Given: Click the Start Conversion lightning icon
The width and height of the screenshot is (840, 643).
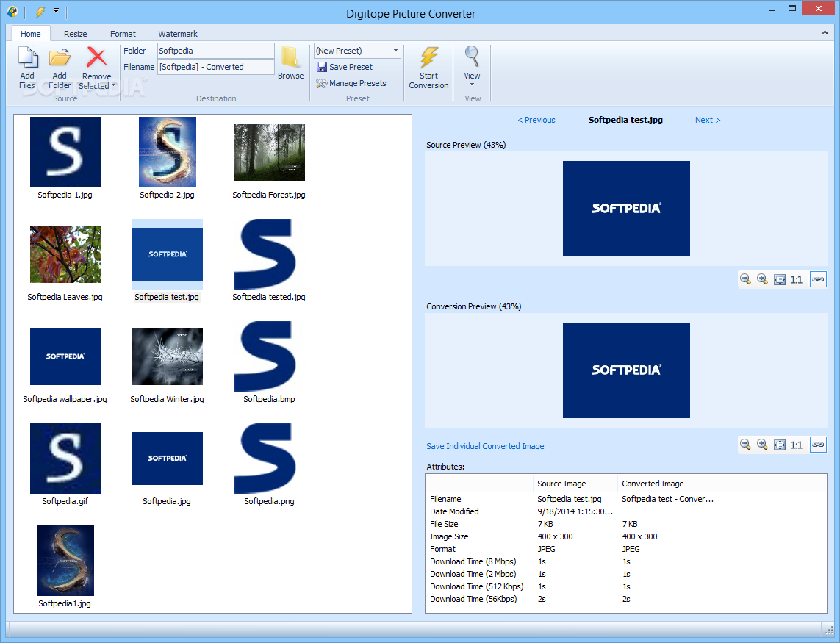Looking at the screenshot, I should (x=429, y=57).
